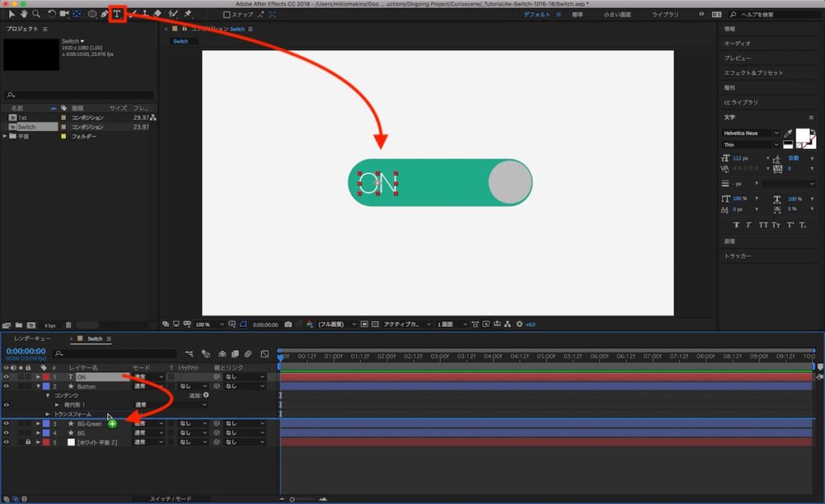Pick the Ellipse shape tool

[92, 14]
